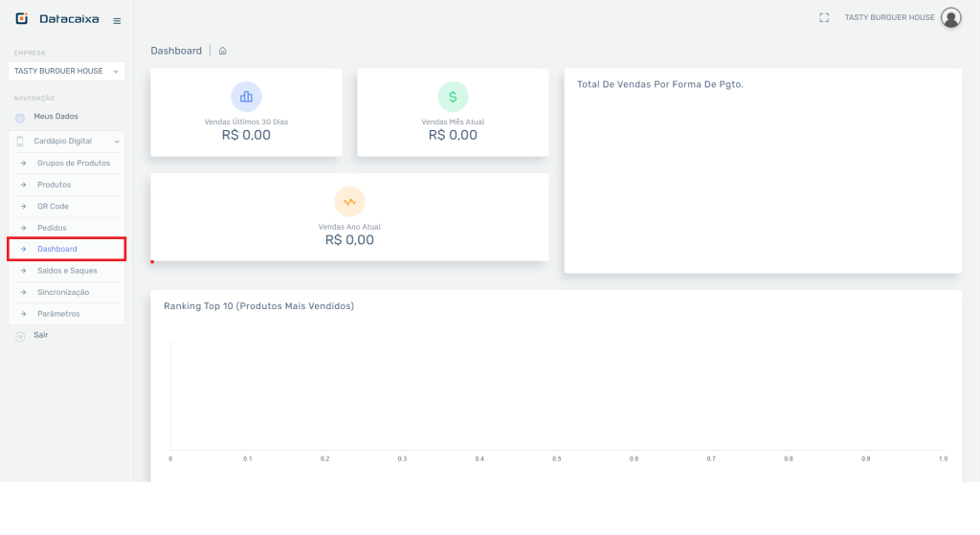The height and width of the screenshot is (535, 980).
Task: Click the home breadcrumb icon
Action: pyautogui.click(x=222, y=51)
